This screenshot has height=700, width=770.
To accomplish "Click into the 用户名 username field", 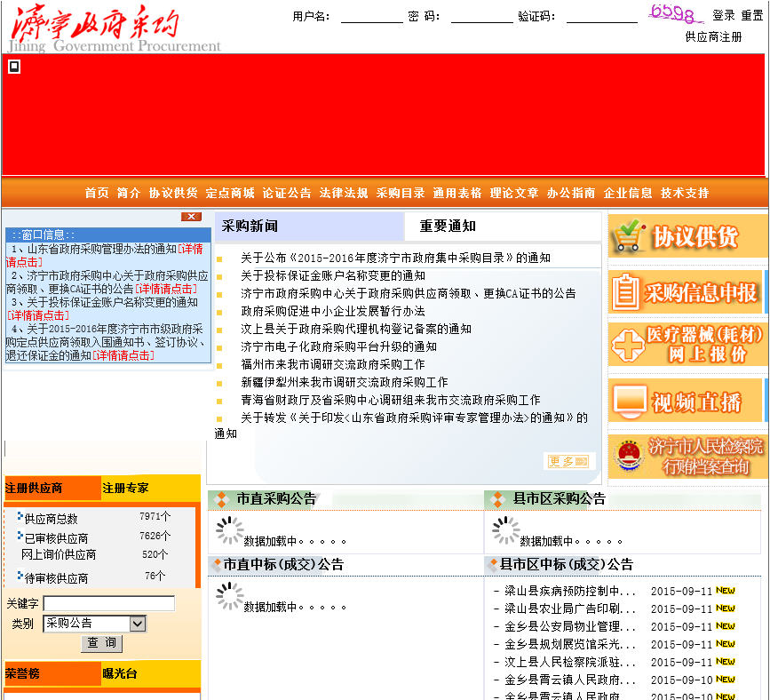I will pyautogui.click(x=371, y=16).
